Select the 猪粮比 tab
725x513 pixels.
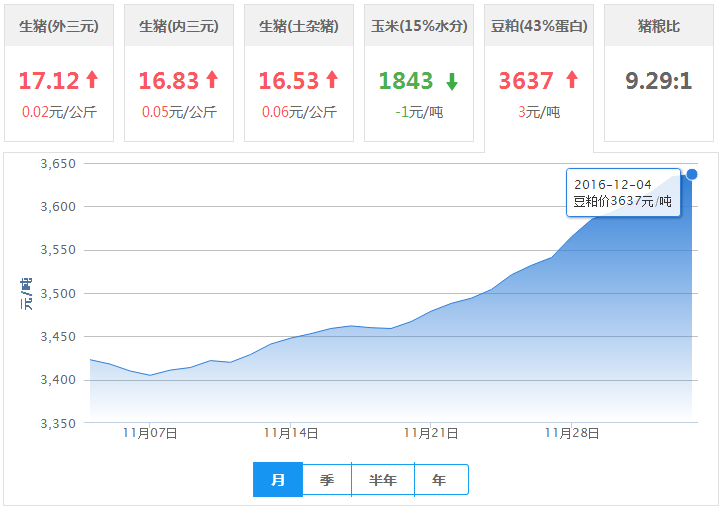(659, 73)
